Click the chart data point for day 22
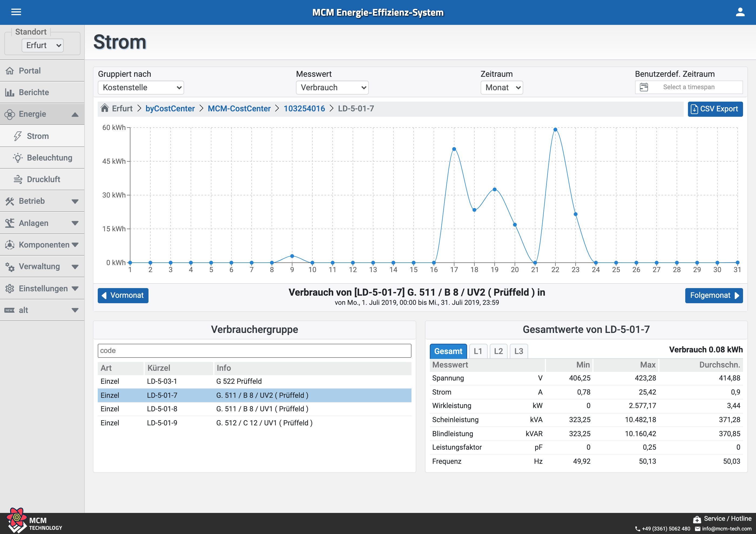Viewport: 756px width, 534px height. pyautogui.click(x=555, y=130)
